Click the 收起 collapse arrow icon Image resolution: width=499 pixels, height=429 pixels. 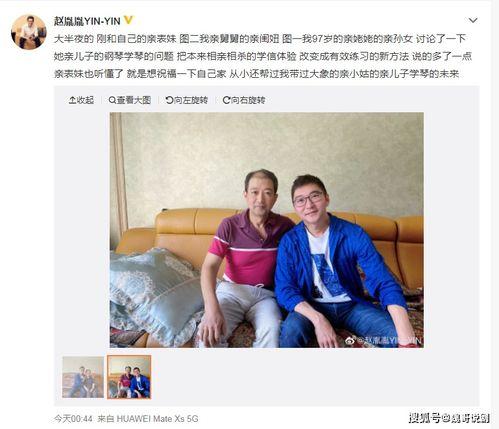click(x=72, y=100)
